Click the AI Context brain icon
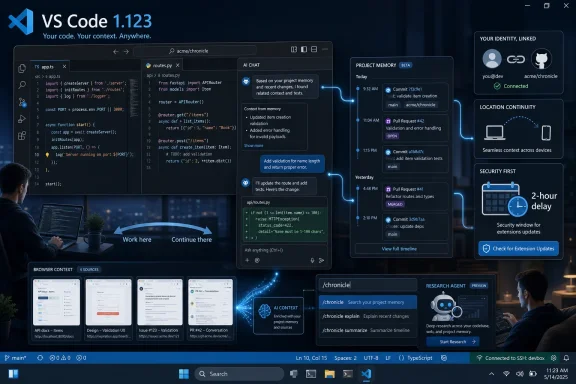 click(x=265, y=311)
